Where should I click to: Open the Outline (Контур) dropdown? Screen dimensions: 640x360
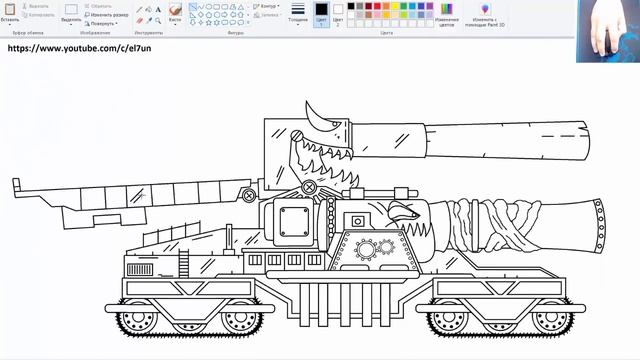click(267, 6)
